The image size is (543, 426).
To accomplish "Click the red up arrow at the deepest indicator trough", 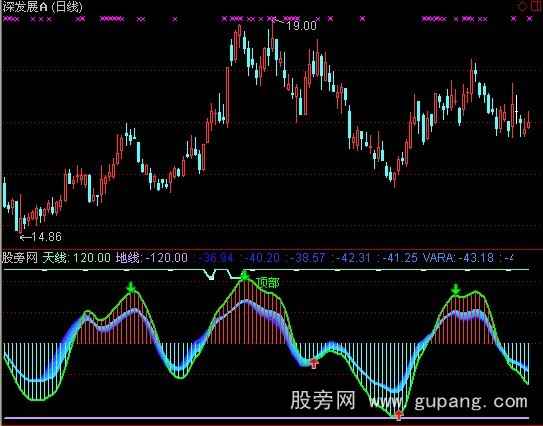I will pos(399,414).
